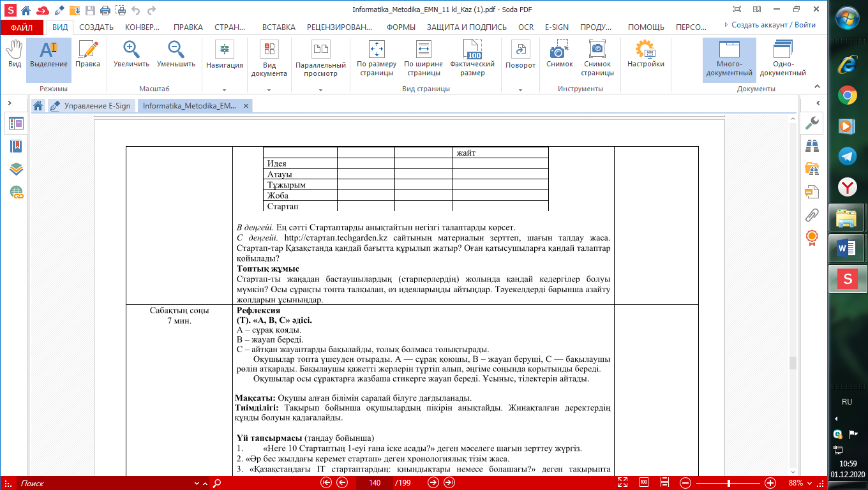This screenshot has width=868, height=490.
Task: Switch to the СОЗДАТЬ ribbon tab
Action: (x=96, y=27)
